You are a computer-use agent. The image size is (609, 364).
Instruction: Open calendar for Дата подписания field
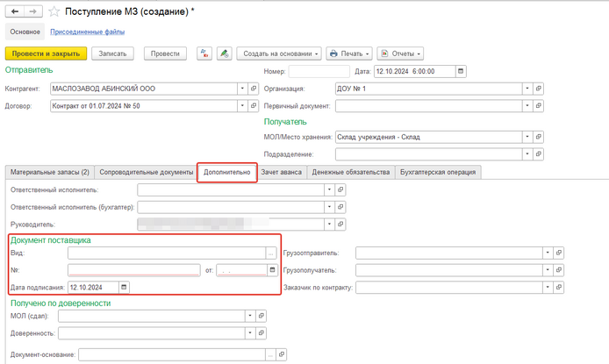click(x=124, y=287)
